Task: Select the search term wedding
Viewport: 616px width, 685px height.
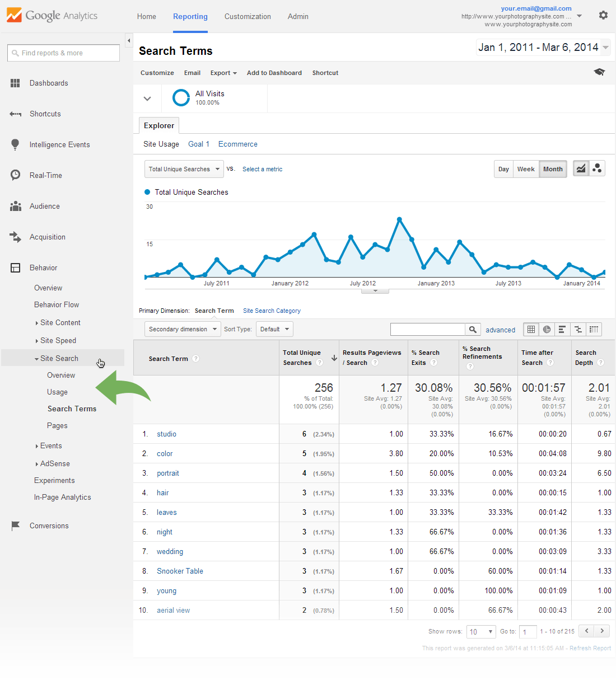Action: tap(170, 551)
